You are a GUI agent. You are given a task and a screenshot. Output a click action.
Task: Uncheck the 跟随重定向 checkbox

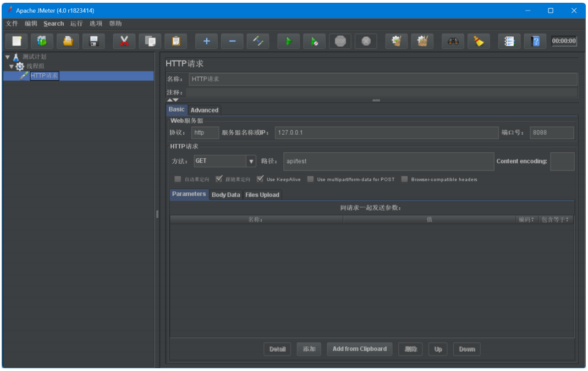click(219, 179)
